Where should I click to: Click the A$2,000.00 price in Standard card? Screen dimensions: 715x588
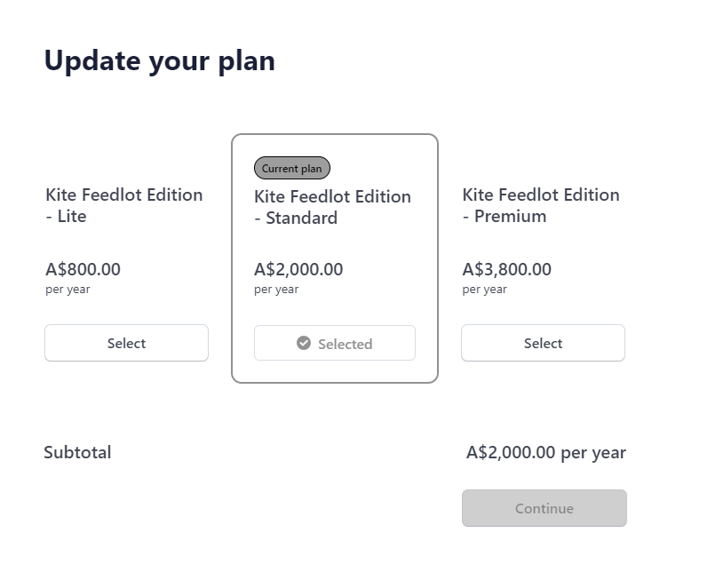click(x=298, y=269)
